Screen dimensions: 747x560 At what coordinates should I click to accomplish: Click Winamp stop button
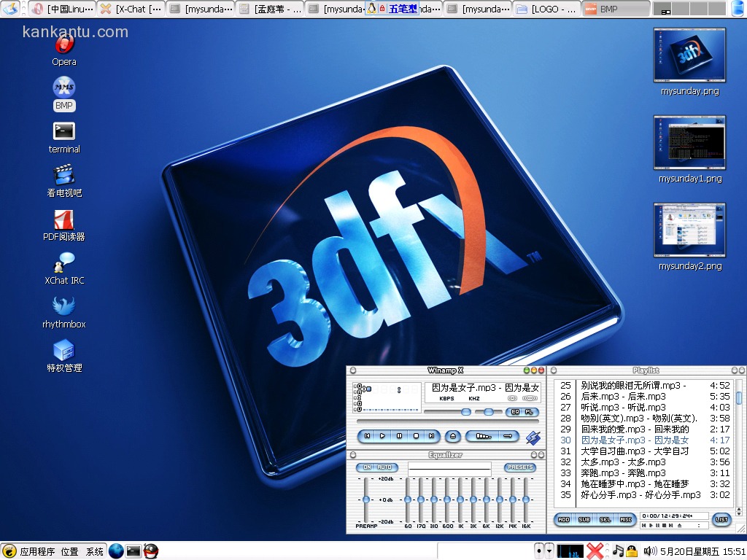tap(416, 436)
